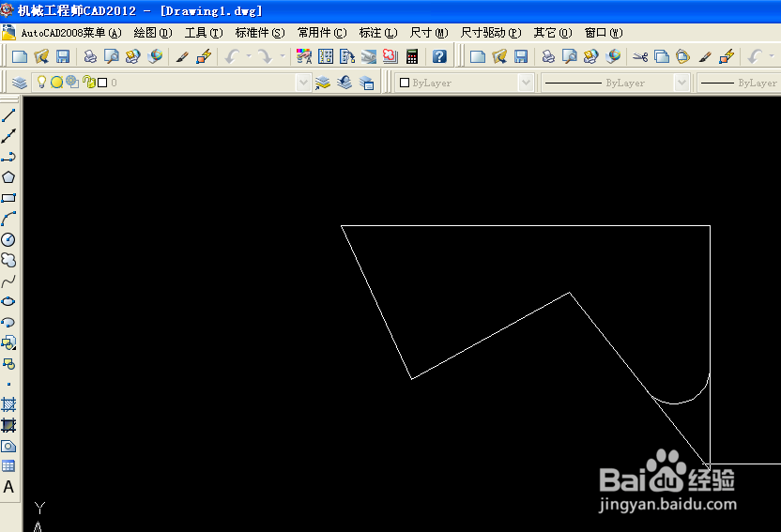Open the 窗口(W) menu

[604, 33]
